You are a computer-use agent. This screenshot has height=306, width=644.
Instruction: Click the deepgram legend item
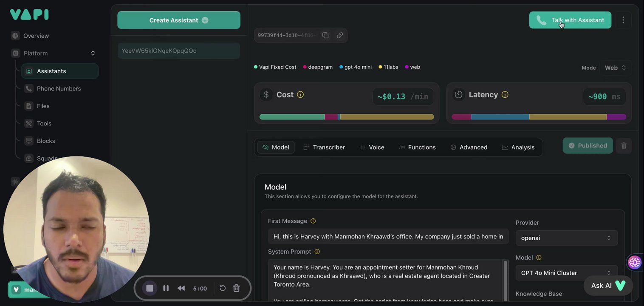pyautogui.click(x=318, y=67)
